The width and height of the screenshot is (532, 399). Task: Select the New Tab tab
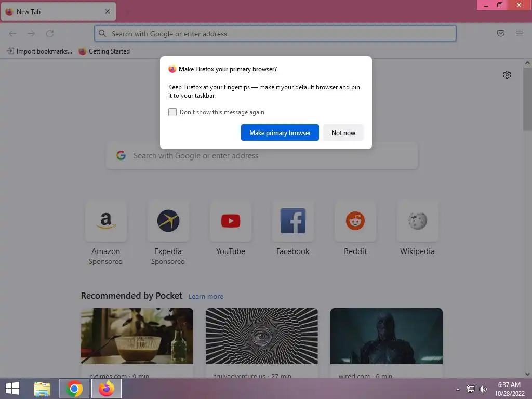(x=58, y=11)
